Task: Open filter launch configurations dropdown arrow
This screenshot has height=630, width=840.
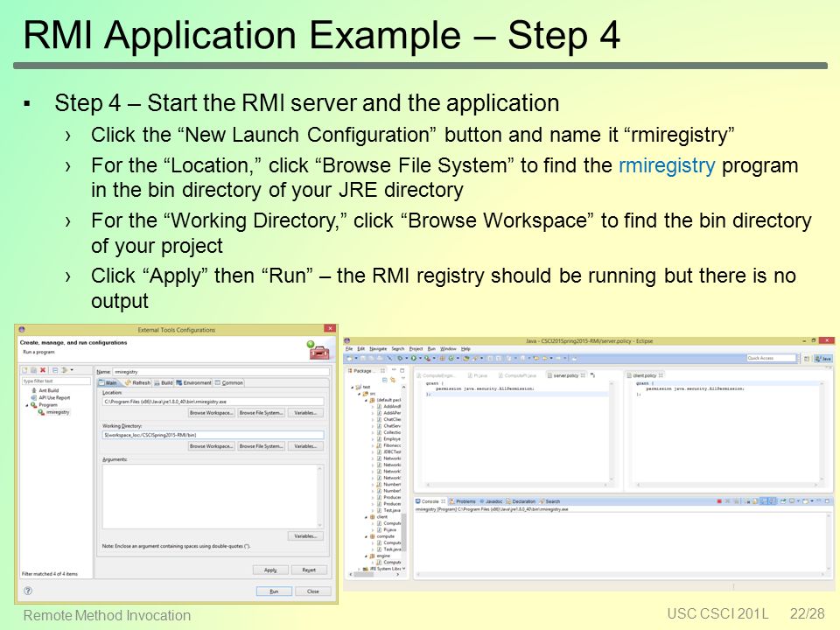Action: click(72, 369)
